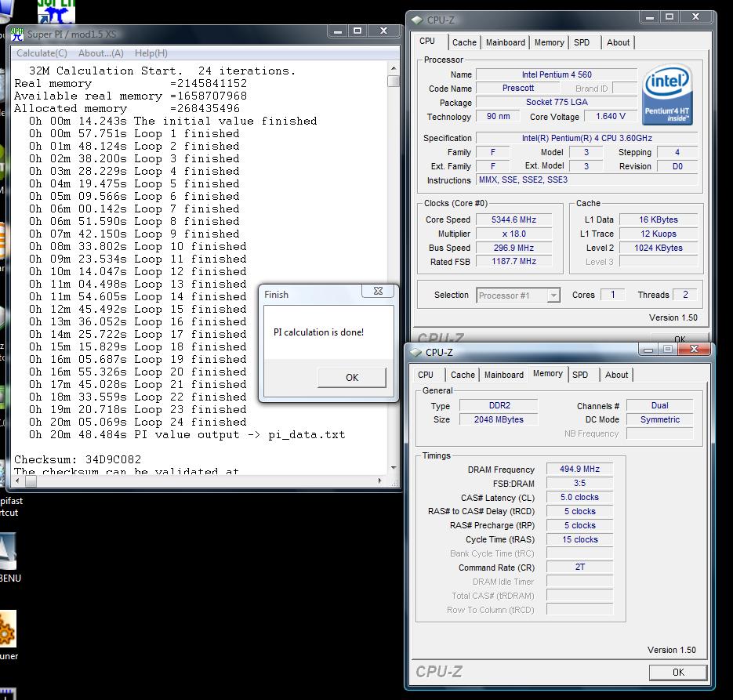Click the Super PI scroll down arrow
This screenshot has width=733, height=700.
pos(394,468)
